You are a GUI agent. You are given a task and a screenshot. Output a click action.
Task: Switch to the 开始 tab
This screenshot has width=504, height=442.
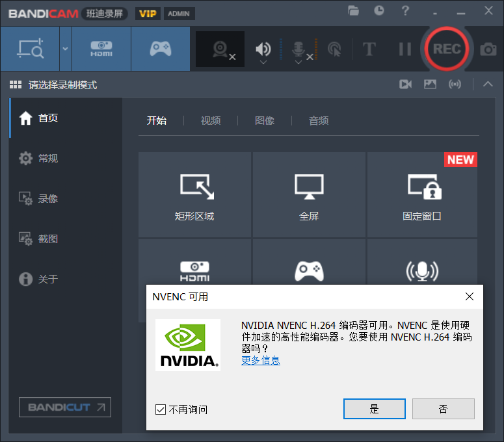tap(157, 121)
